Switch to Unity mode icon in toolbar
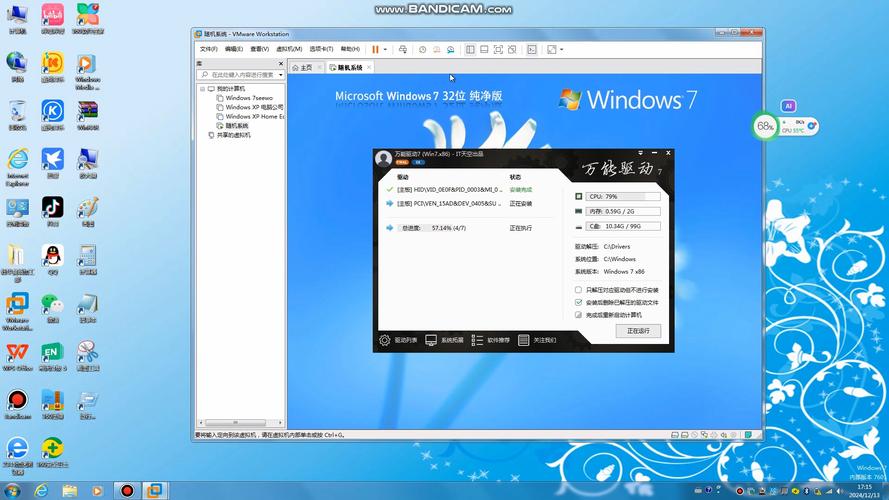889x500 pixels. [512, 50]
